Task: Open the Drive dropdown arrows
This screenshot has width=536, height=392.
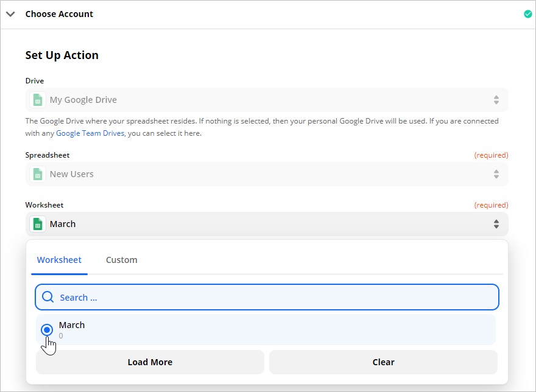Action: tap(496, 100)
